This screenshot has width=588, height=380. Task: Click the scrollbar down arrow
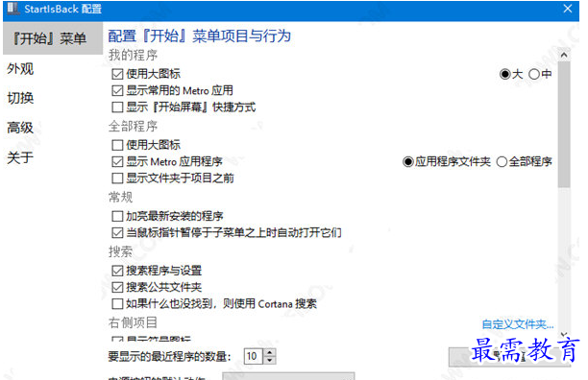pyautogui.click(x=564, y=334)
